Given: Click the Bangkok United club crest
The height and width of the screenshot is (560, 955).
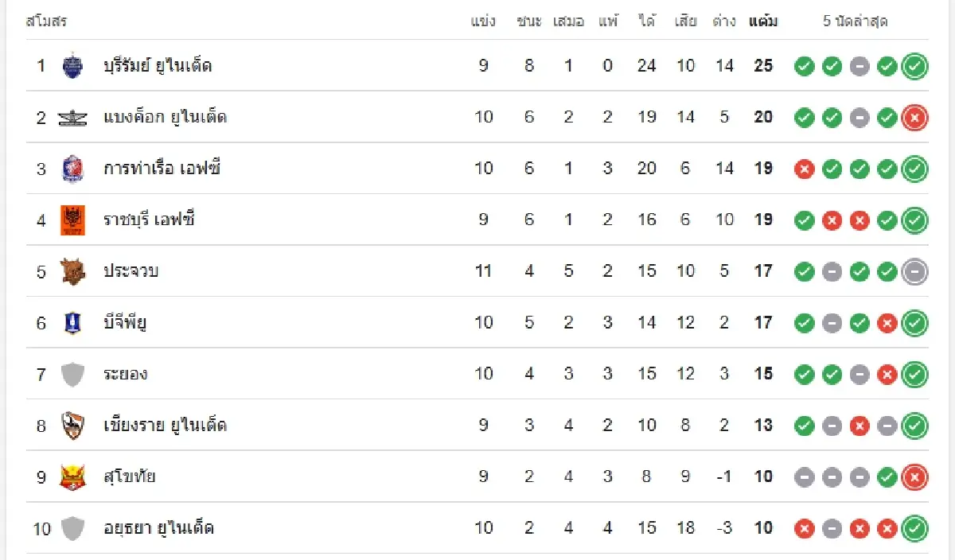Looking at the screenshot, I should (x=72, y=118).
